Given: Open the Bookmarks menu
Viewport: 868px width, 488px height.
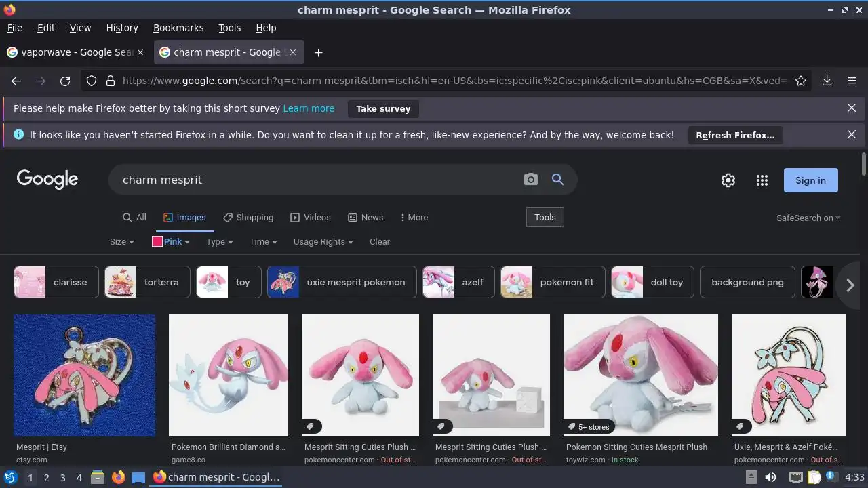Looking at the screenshot, I should coord(178,28).
